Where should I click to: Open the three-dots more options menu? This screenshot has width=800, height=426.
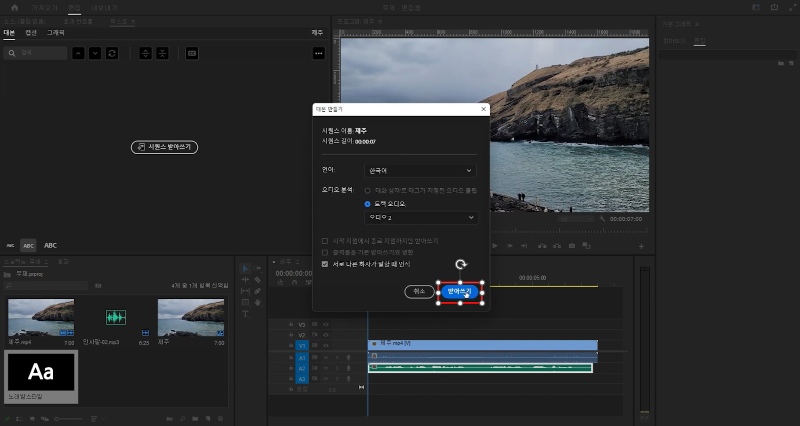[318, 52]
